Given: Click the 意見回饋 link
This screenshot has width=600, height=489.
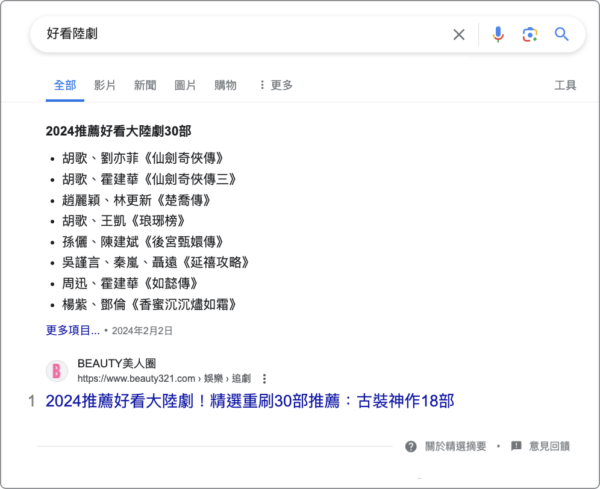Looking at the screenshot, I should (x=549, y=446).
